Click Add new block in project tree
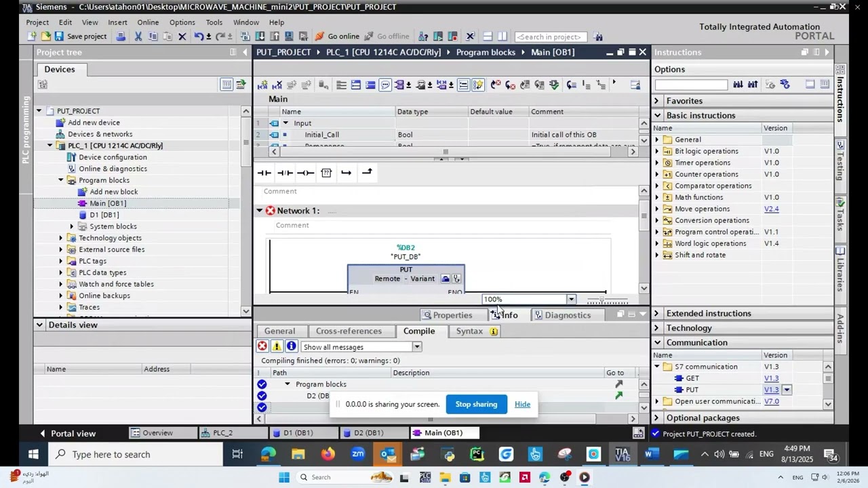The width and height of the screenshot is (868, 488). (113, 192)
